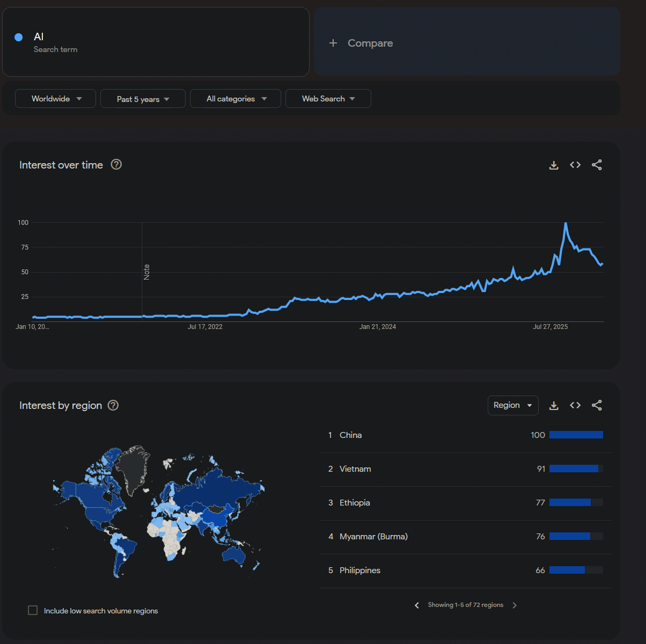This screenshot has height=644, width=646.
Task: Download Interest by region data
Action: [554, 406]
